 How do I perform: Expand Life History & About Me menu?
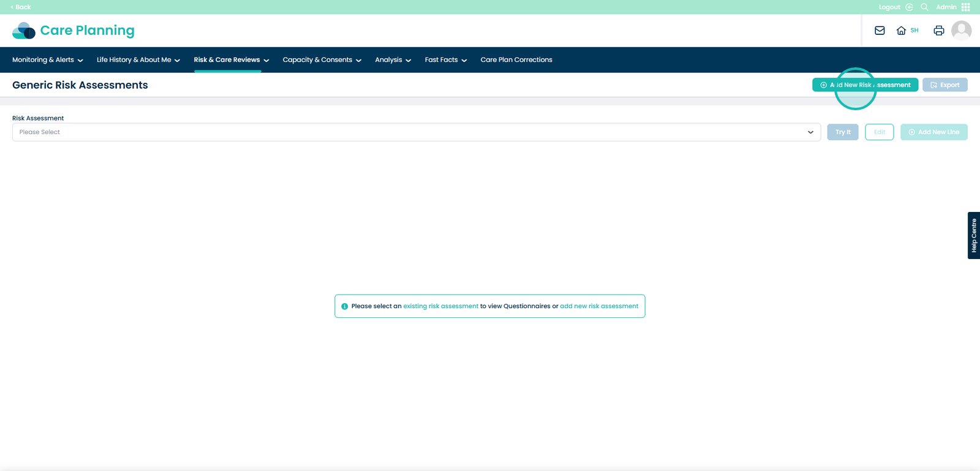coord(138,60)
